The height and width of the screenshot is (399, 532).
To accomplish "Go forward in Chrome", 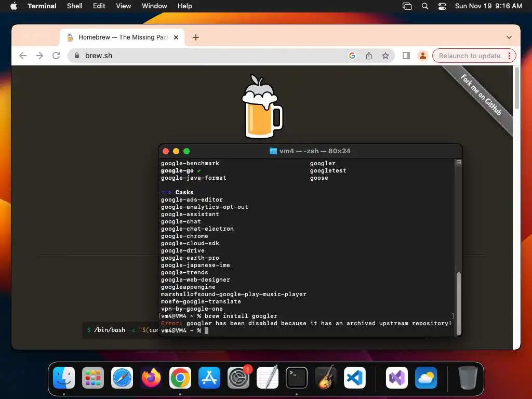I will click(x=39, y=56).
